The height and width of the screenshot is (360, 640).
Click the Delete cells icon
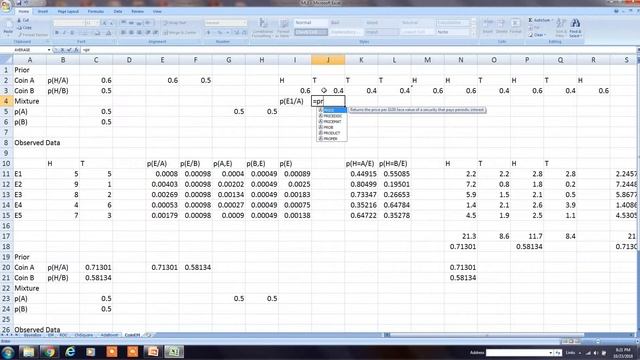click(502, 27)
